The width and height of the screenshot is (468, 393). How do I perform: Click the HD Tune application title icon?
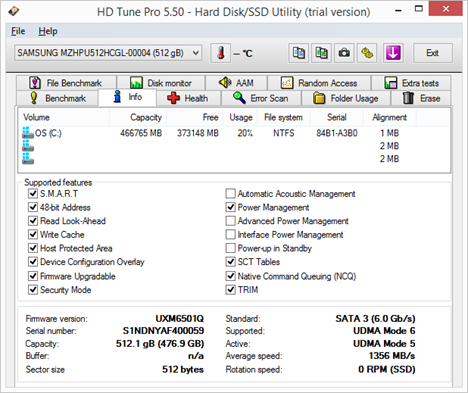pyautogui.click(x=14, y=11)
